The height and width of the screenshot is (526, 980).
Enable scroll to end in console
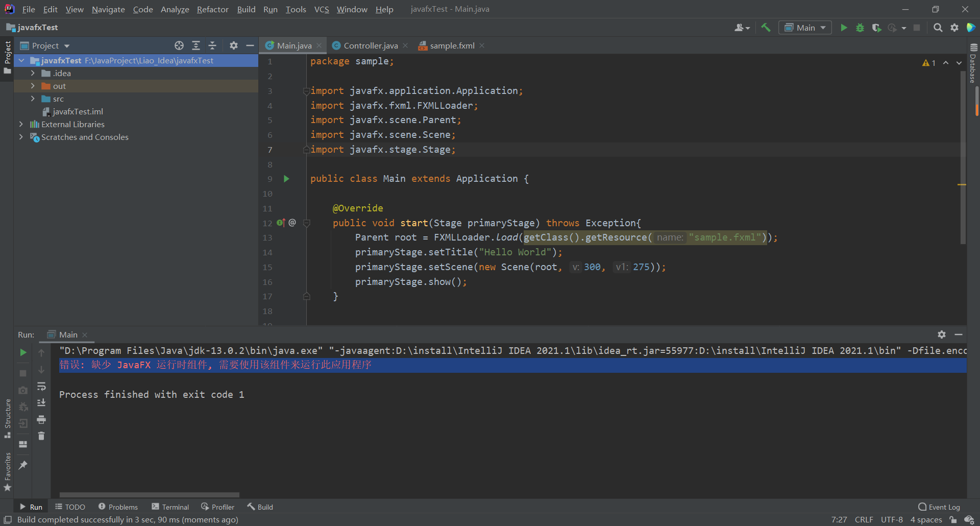click(41, 402)
